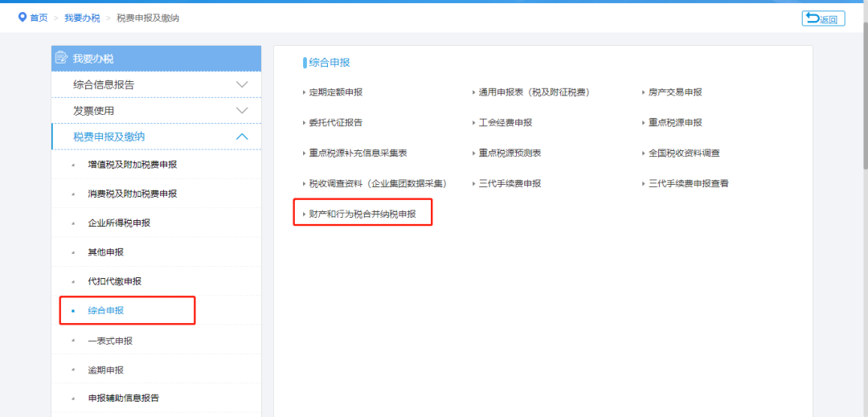Click the 我要办税 panel header icon

61,58
